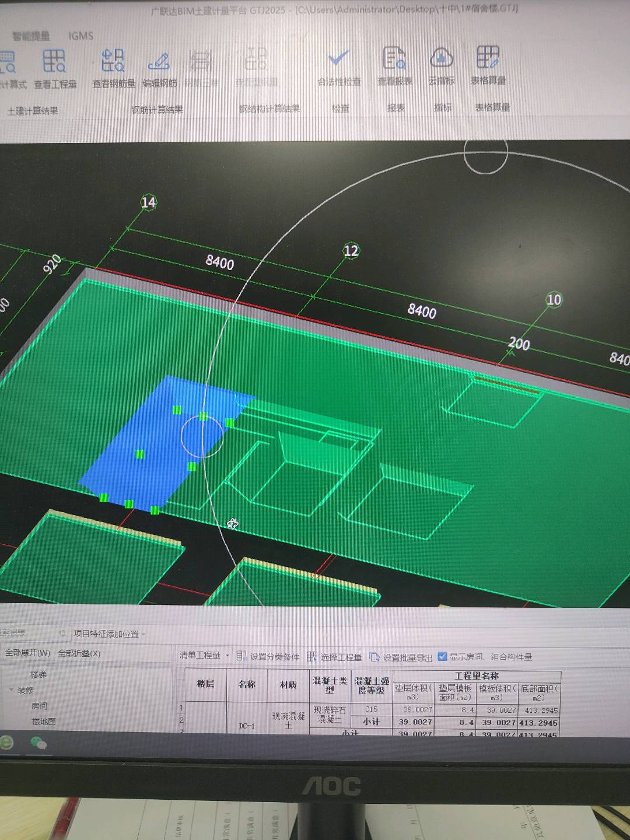Click the 楼层 column header
Viewport: 630px width, 840px height.
coord(205,684)
